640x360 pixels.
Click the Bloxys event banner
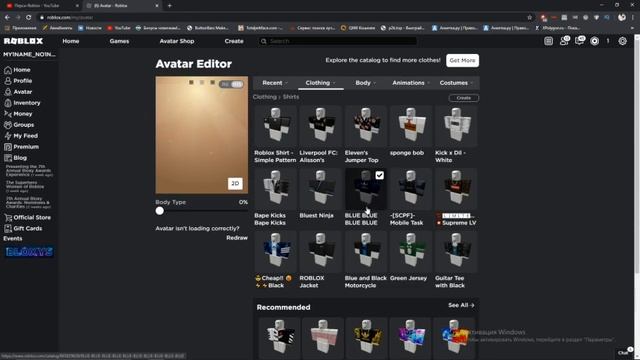coord(29,252)
